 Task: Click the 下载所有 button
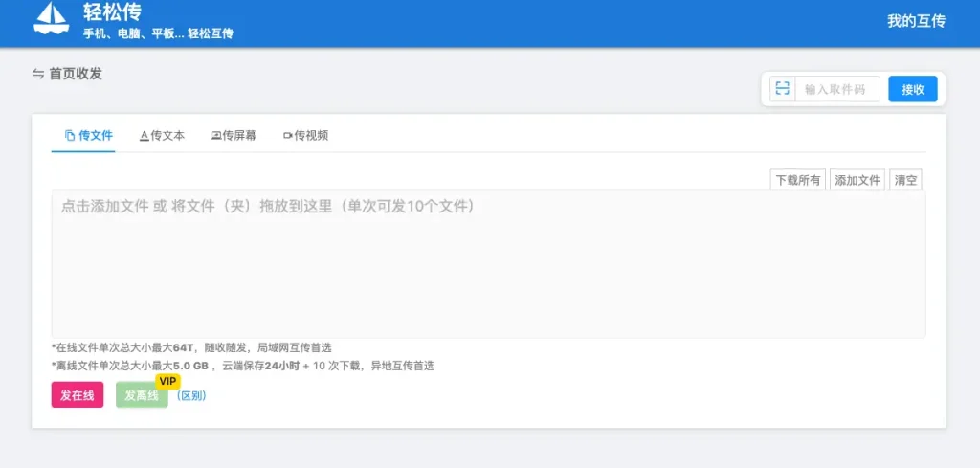coord(797,181)
